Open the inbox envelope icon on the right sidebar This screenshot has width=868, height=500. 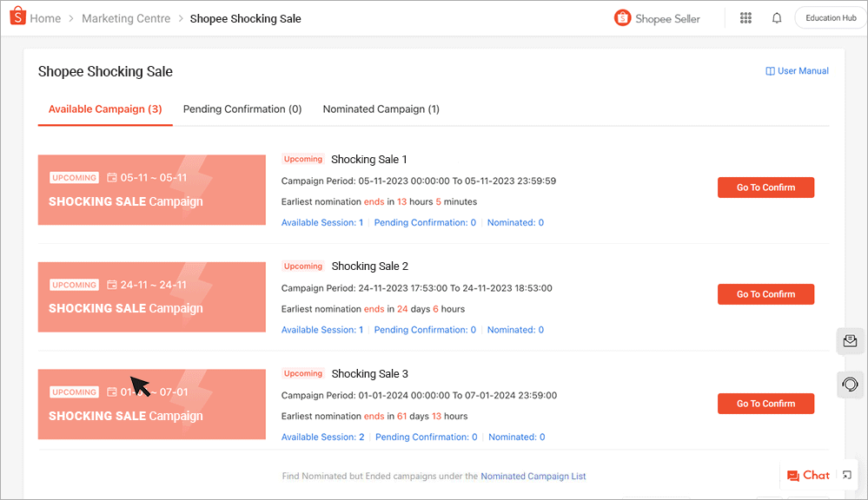coord(850,340)
